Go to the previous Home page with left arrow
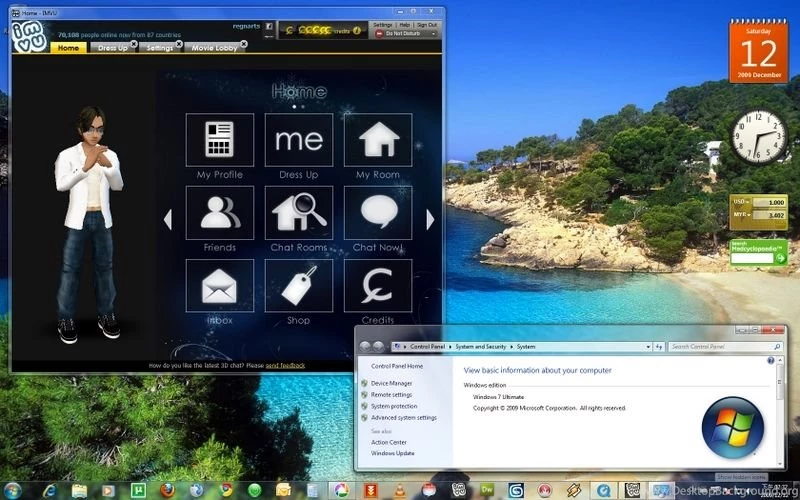 point(167,219)
